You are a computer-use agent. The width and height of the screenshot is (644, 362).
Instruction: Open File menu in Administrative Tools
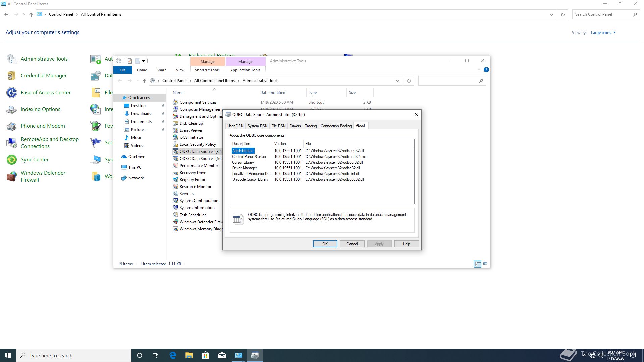click(x=123, y=70)
